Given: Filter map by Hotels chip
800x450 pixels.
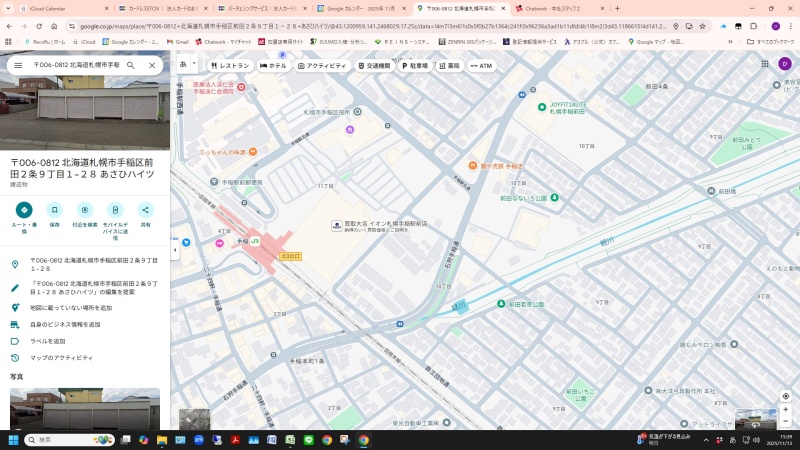Looking at the screenshot, I should click(273, 65).
